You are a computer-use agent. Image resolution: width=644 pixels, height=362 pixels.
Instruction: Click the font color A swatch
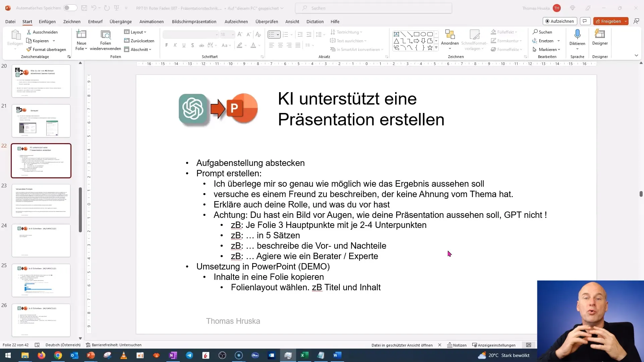pos(253,45)
